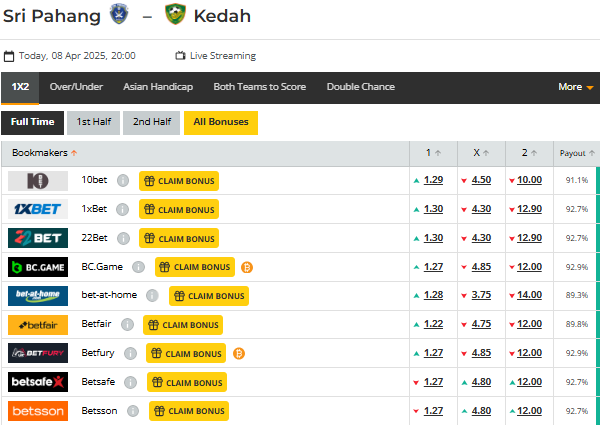The image size is (600, 425).
Task: Click the Betfury bitcoin icon
Action: [239, 353]
